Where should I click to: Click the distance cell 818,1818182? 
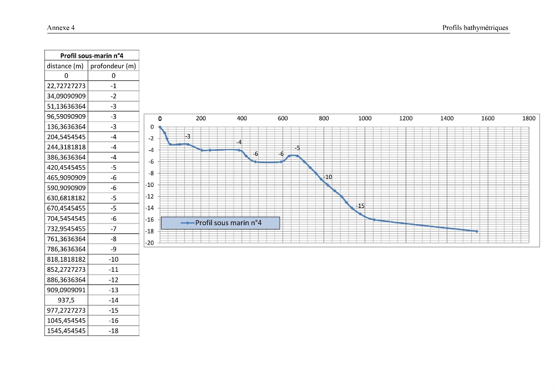pyautogui.click(x=66, y=259)
